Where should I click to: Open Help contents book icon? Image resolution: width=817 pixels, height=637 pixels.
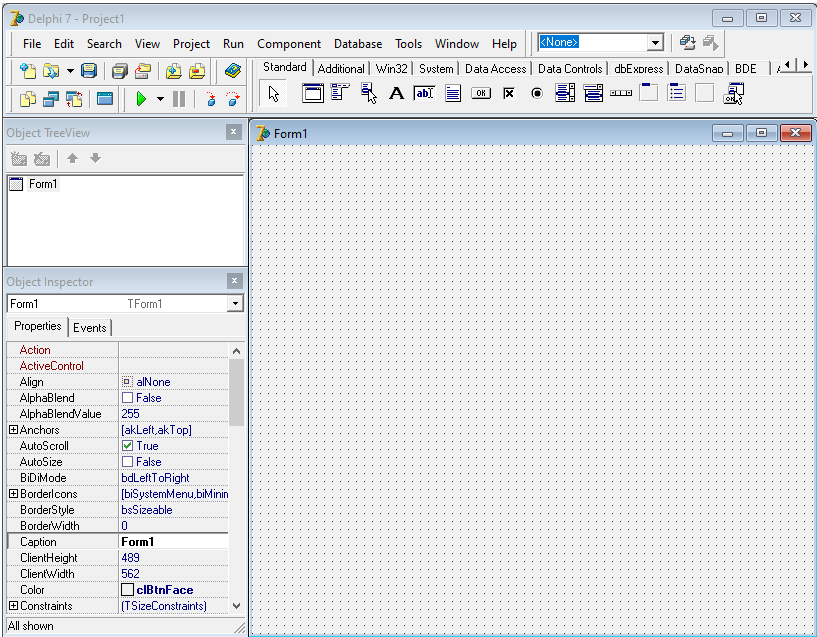[232, 71]
